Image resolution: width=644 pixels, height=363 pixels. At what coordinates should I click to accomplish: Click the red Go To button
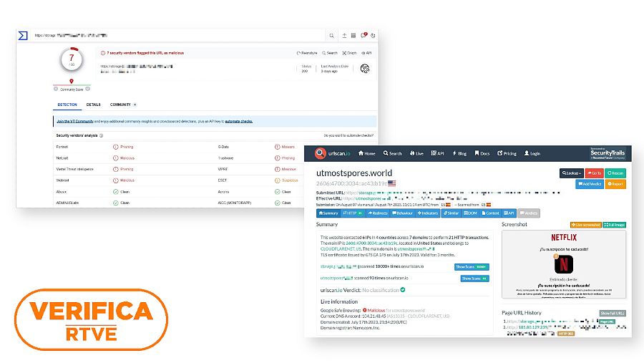tap(595, 173)
